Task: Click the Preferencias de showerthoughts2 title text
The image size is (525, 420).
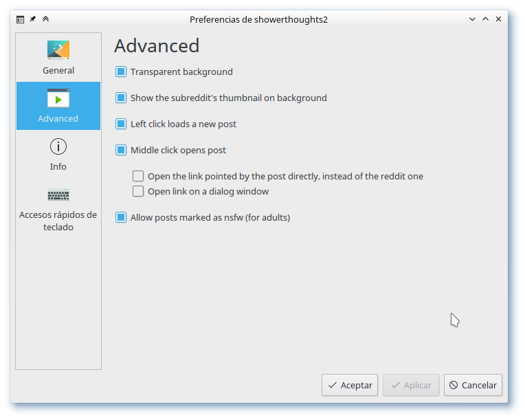Action: point(258,19)
